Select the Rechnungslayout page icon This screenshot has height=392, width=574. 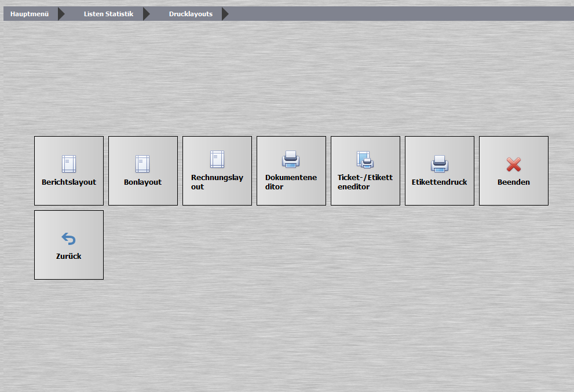click(217, 159)
